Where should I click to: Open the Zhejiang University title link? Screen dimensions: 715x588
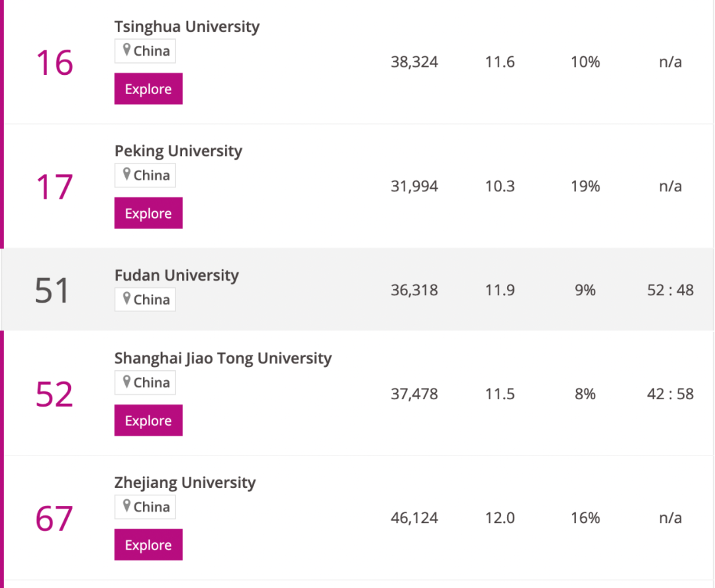click(185, 483)
